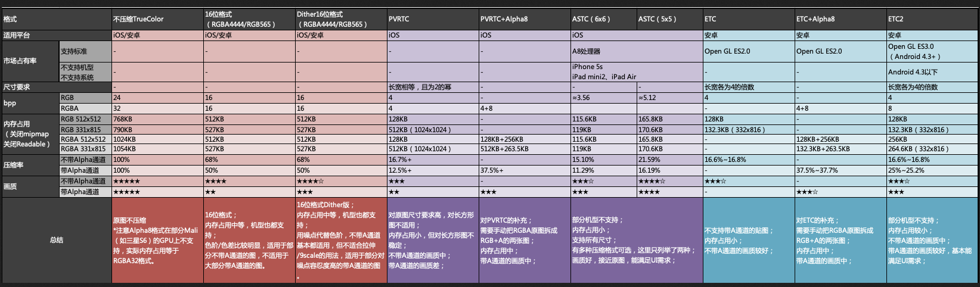Click the iPhone 5s iPad mini2 cell

point(637,72)
